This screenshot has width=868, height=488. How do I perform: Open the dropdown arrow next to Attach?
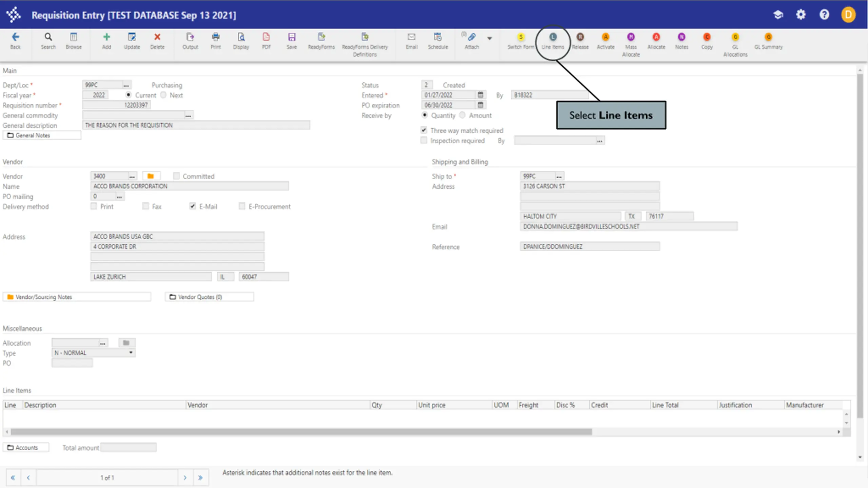(x=489, y=38)
